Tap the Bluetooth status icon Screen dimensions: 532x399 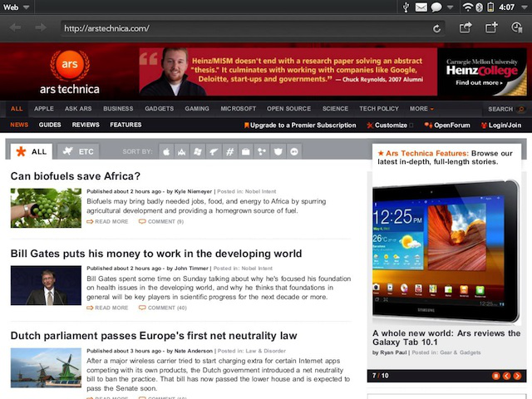pyautogui.click(x=479, y=7)
